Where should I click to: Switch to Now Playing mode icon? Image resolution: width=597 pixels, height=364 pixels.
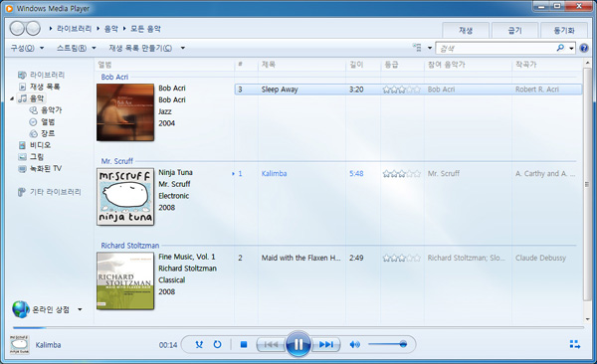(x=575, y=344)
